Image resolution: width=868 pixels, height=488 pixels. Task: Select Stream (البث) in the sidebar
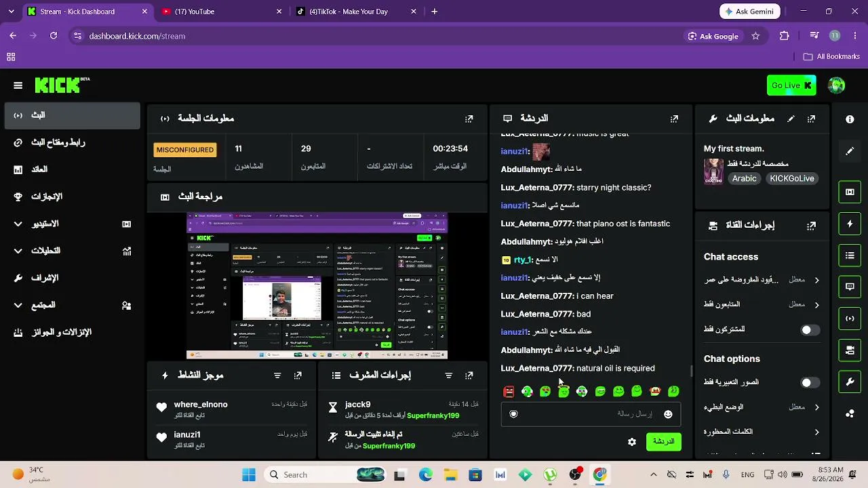73,115
